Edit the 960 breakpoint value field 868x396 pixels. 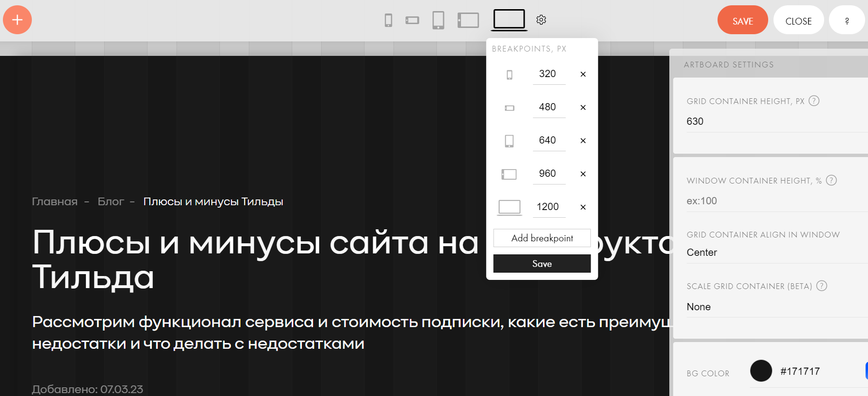click(549, 174)
